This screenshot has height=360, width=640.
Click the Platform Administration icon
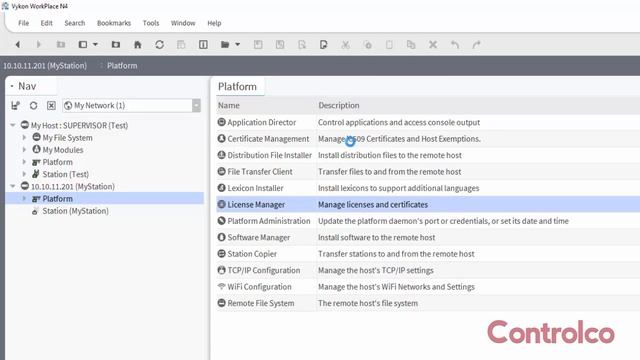[222, 221]
